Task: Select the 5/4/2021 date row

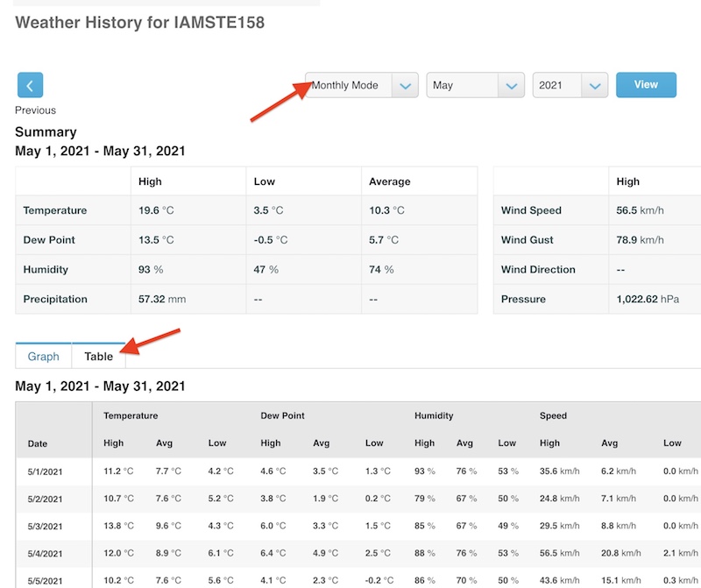Action: (45, 554)
